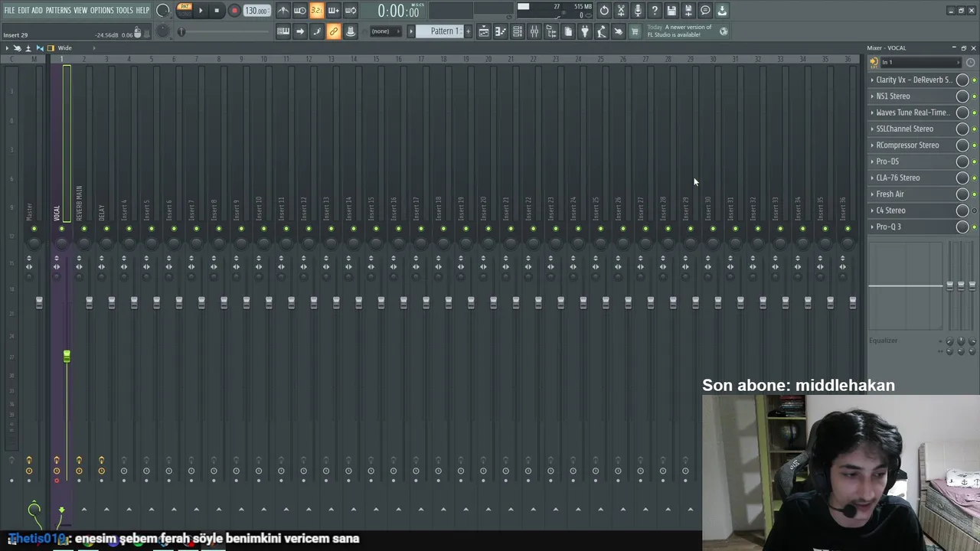Image resolution: width=980 pixels, height=551 pixels.
Task: Toggle PAT/SONG mode switch
Action: (185, 10)
